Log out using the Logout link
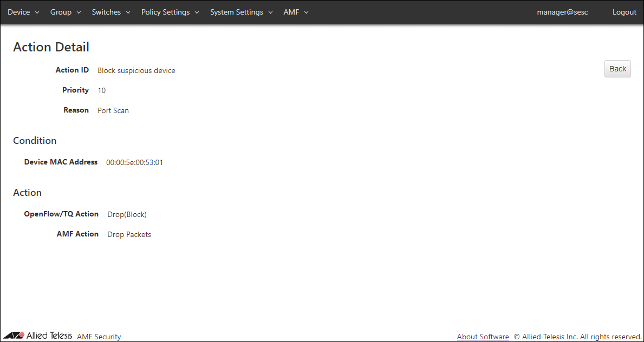 624,12
